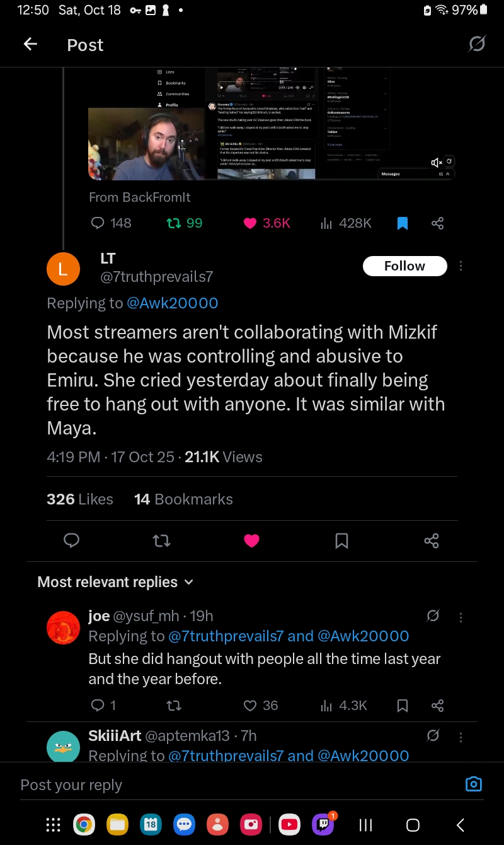This screenshot has height=845, width=504.
Task: Bookmark LT's reply
Action: [341, 540]
